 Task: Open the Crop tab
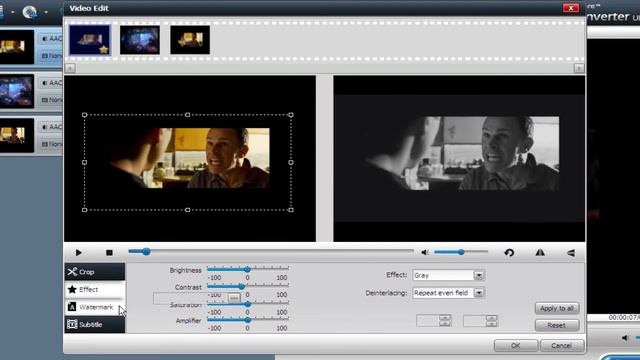(95, 272)
